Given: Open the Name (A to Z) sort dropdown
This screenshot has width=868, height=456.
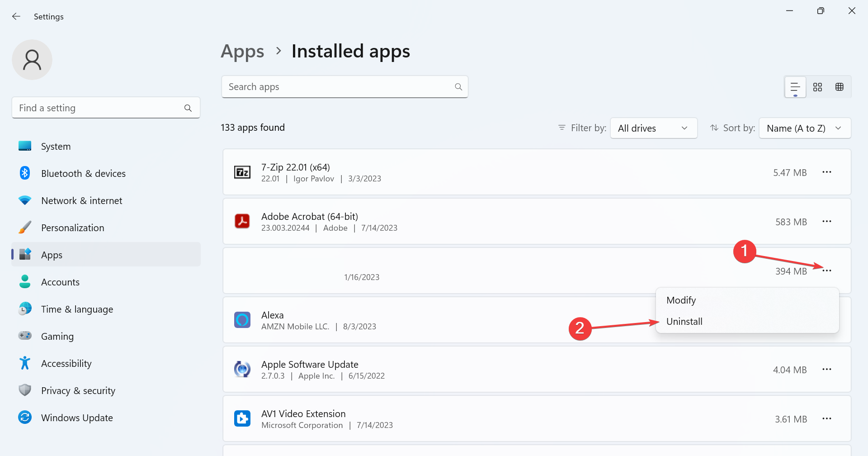Looking at the screenshot, I should pyautogui.click(x=805, y=128).
